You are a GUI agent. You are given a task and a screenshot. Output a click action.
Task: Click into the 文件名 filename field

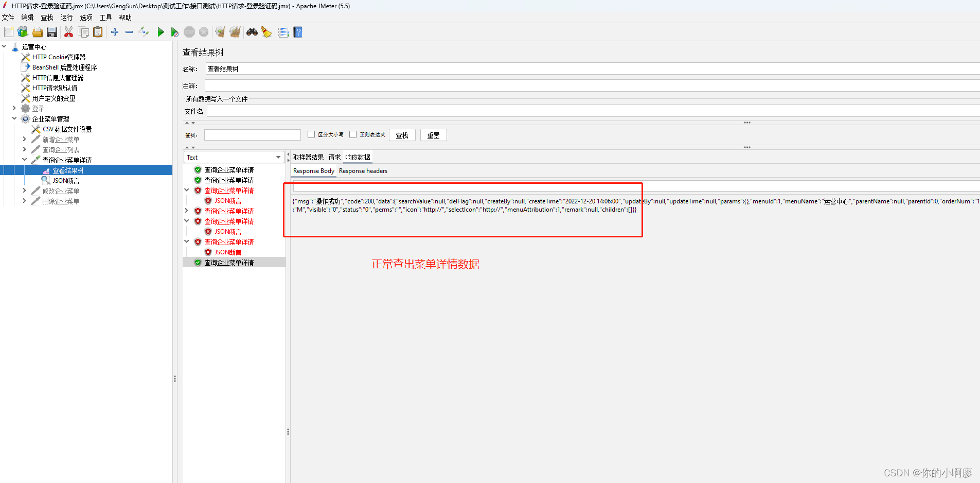(x=593, y=111)
